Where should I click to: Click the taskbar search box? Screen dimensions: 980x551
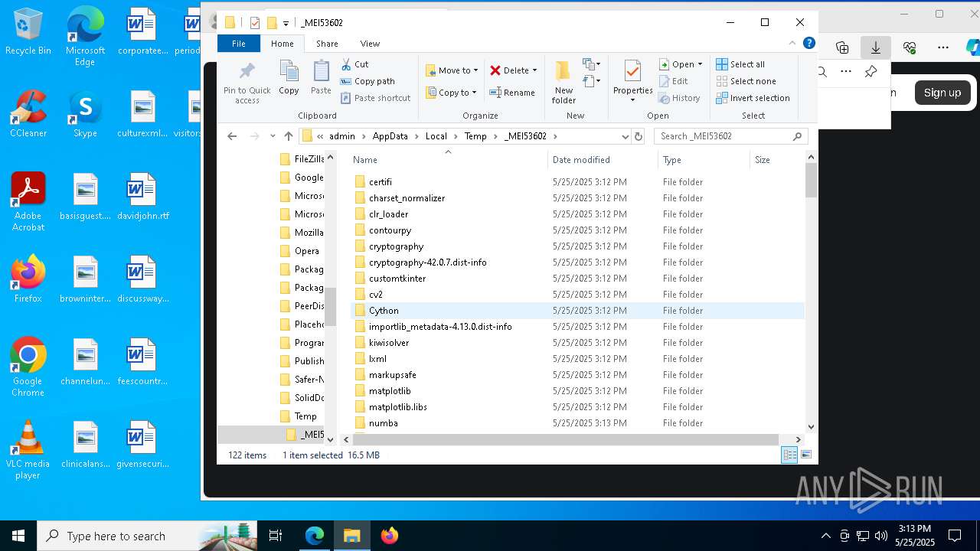[148, 536]
